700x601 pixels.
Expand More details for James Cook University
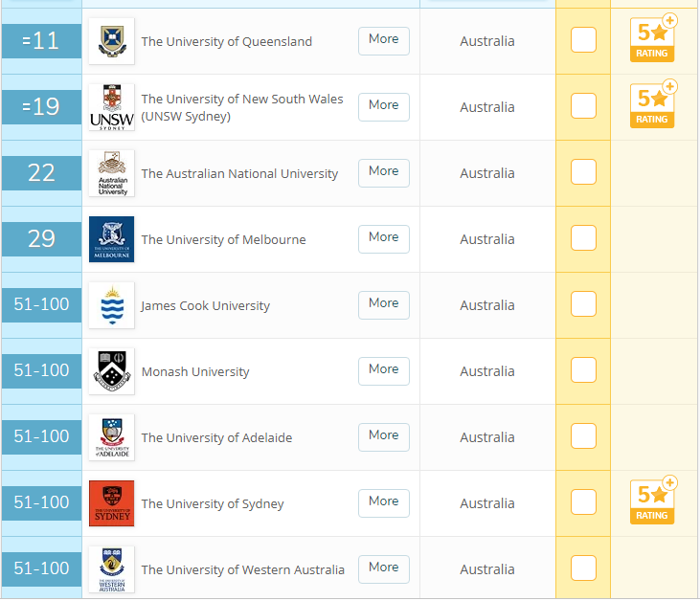[x=383, y=303]
